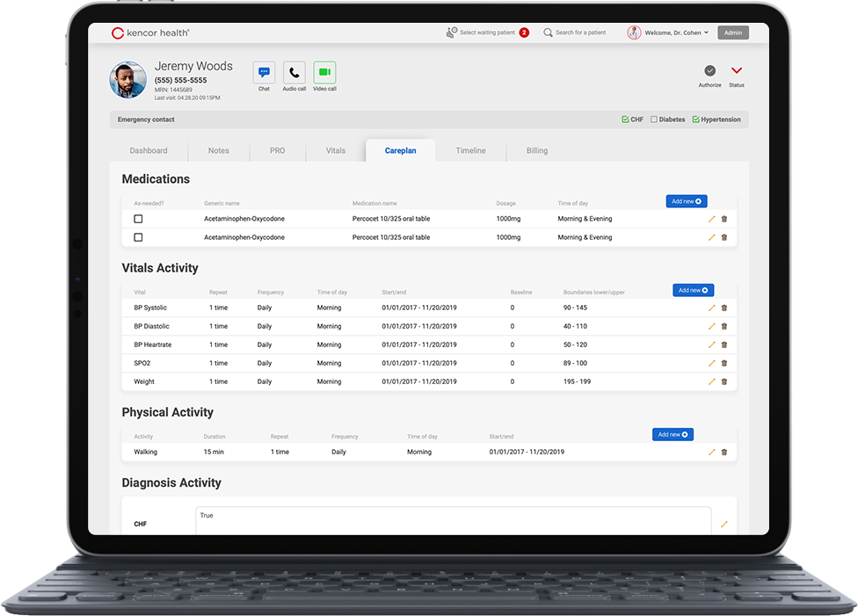Screen dimensions: 858x616
Task: Delete the Walking physical activity
Action: [x=724, y=453]
